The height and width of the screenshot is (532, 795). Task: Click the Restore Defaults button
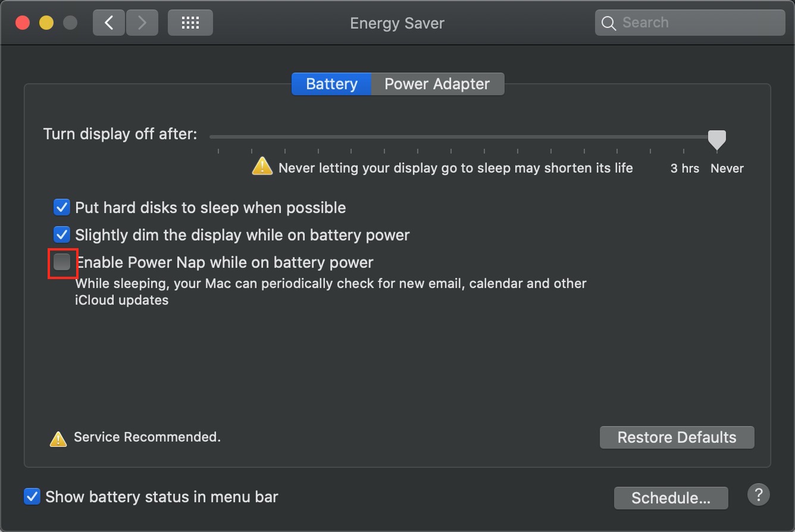[677, 437]
